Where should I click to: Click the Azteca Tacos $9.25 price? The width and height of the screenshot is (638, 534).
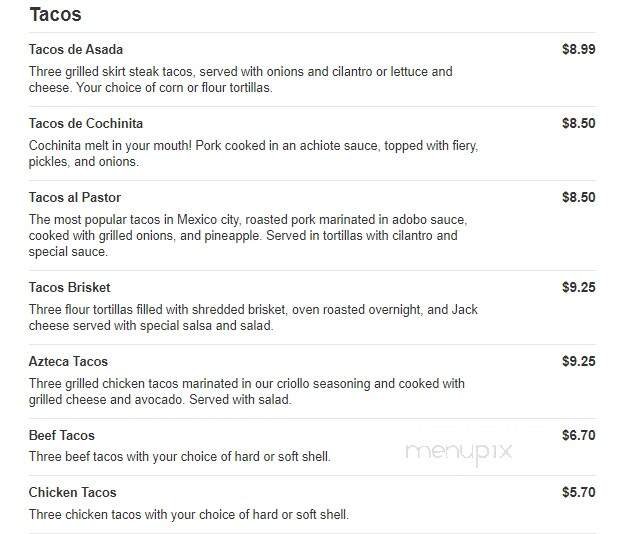(x=578, y=361)
